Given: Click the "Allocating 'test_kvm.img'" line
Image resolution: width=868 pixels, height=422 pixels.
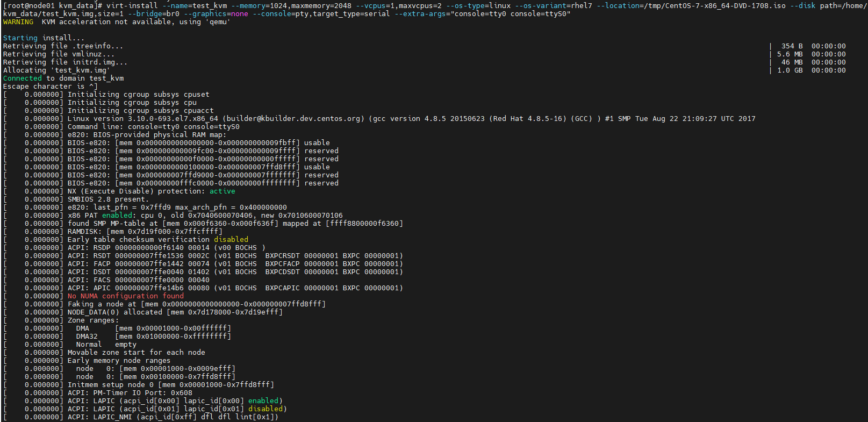Looking at the screenshot, I should coord(56,70).
